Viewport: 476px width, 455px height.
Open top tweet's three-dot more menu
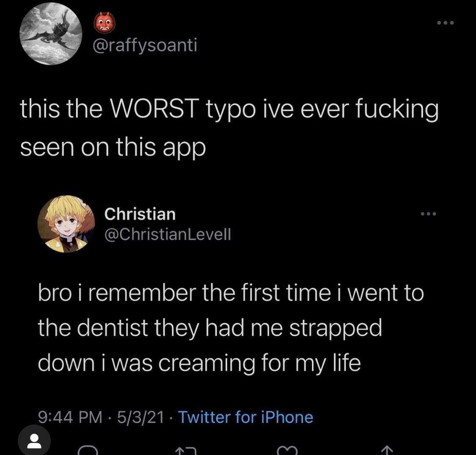[x=446, y=23]
